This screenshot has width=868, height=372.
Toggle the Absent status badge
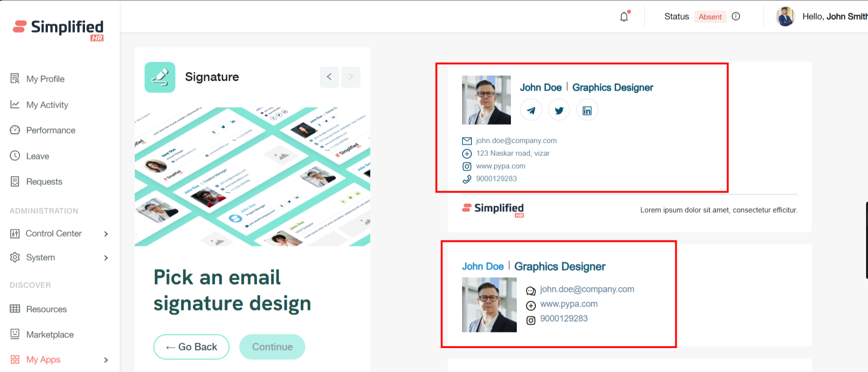pyautogui.click(x=710, y=17)
